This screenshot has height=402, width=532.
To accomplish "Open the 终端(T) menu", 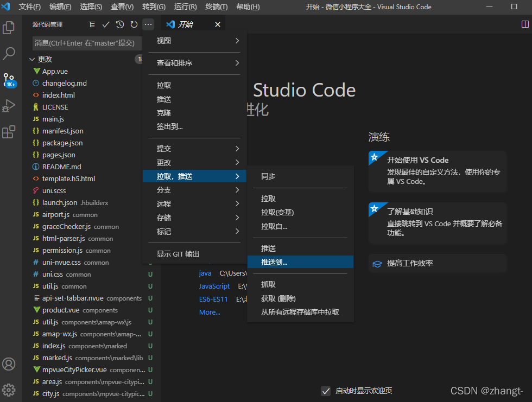I will [217, 7].
